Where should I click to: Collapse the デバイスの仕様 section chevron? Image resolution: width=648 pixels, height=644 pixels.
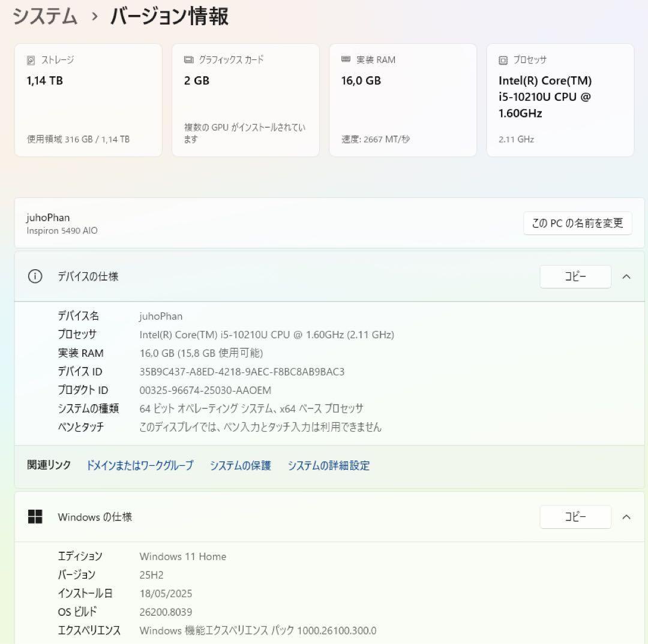click(626, 276)
